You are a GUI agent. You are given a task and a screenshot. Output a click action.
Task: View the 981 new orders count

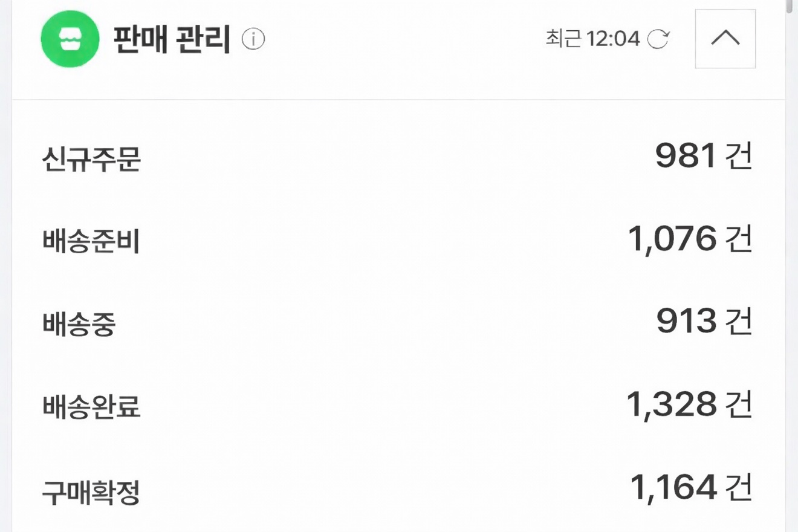coord(686,157)
